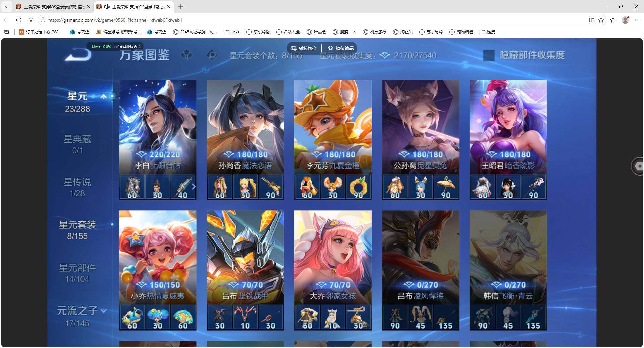Select 韩信 飞衡·青云 body component worth 90
Image resolution: width=644 pixels, height=348 pixels.
coord(483,317)
